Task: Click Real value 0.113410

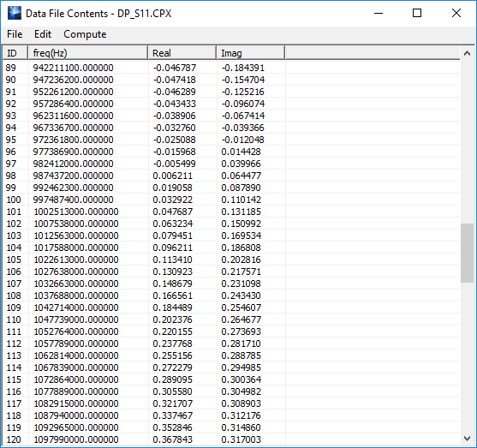Action: coord(172,260)
